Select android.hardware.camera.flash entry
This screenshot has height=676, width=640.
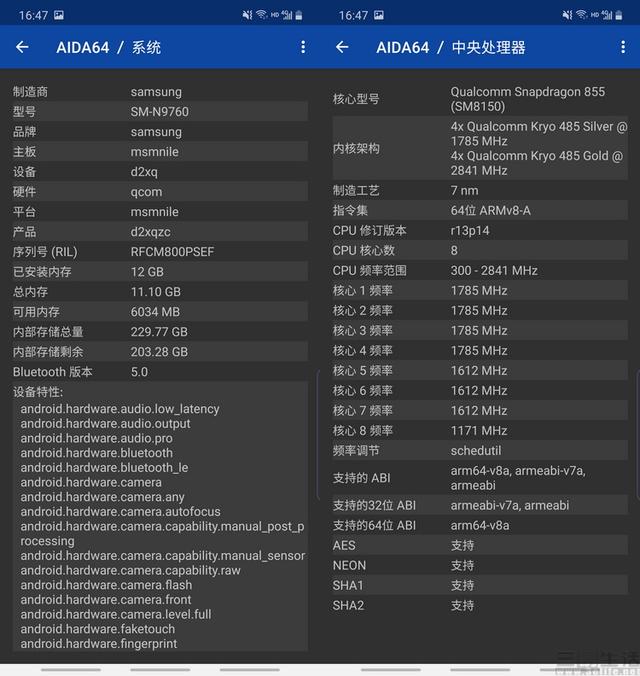pyautogui.click(x=106, y=585)
